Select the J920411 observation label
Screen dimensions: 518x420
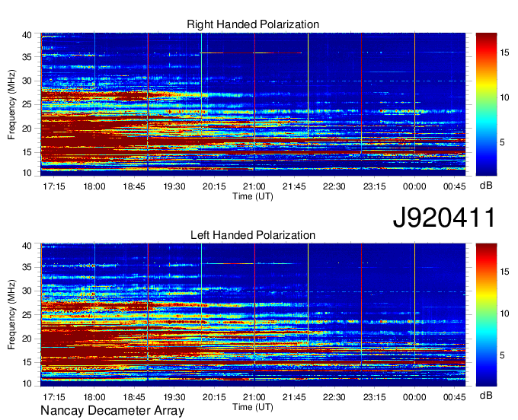pyautogui.click(x=444, y=218)
